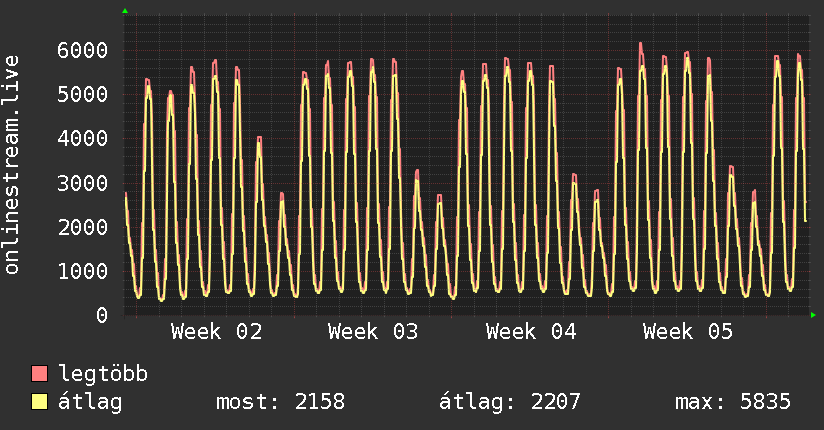Click the red legtöbb legend swatch
This screenshot has height=430, width=824.
40,374
